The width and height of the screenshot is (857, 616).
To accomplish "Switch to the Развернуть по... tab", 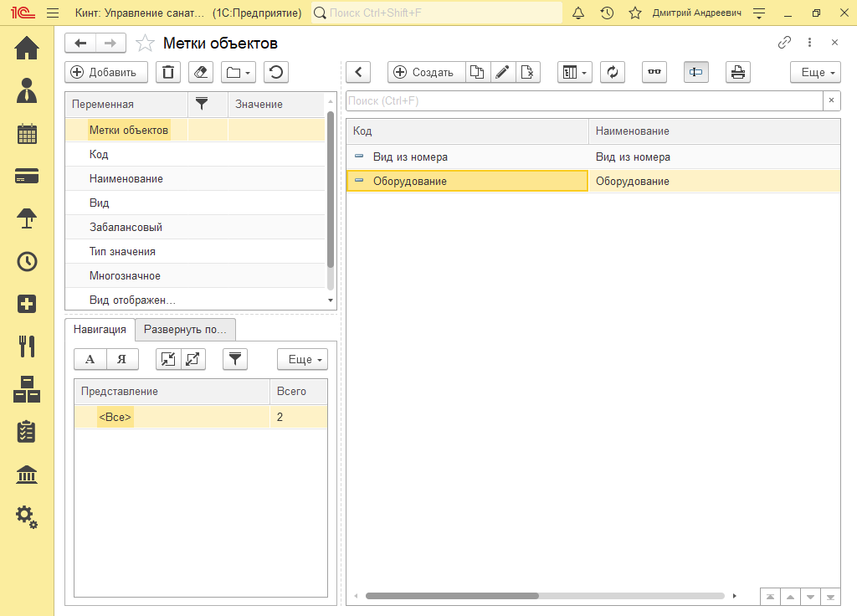I will click(185, 329).
